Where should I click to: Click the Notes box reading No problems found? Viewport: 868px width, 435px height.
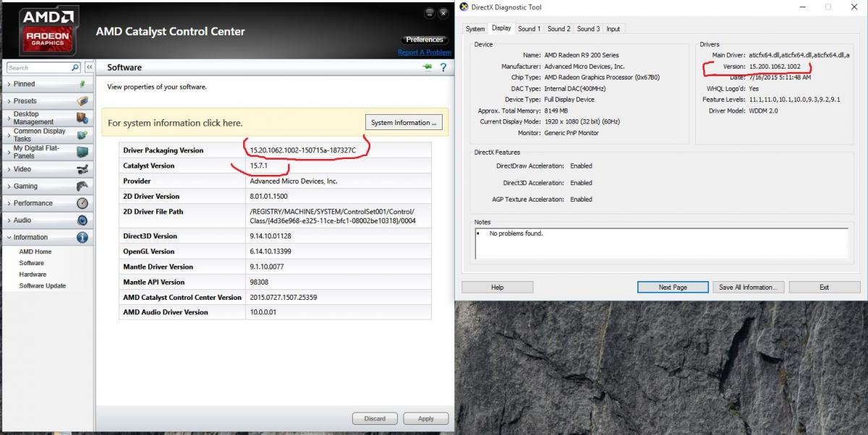[x=661, y=244]
